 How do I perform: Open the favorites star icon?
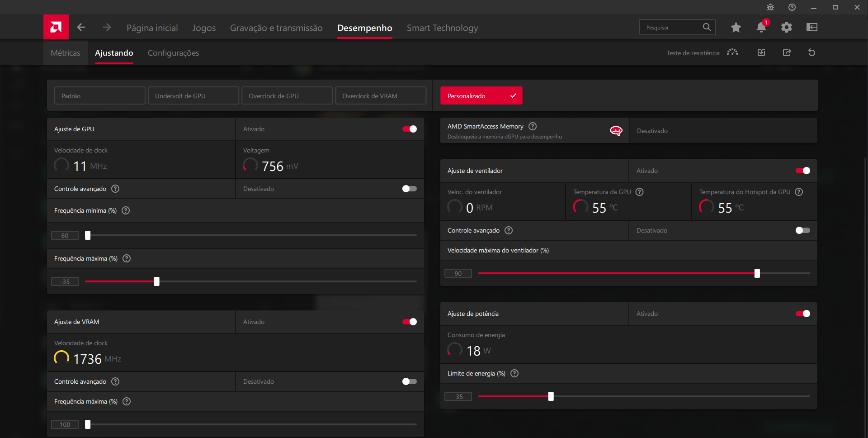coord(736,28)
